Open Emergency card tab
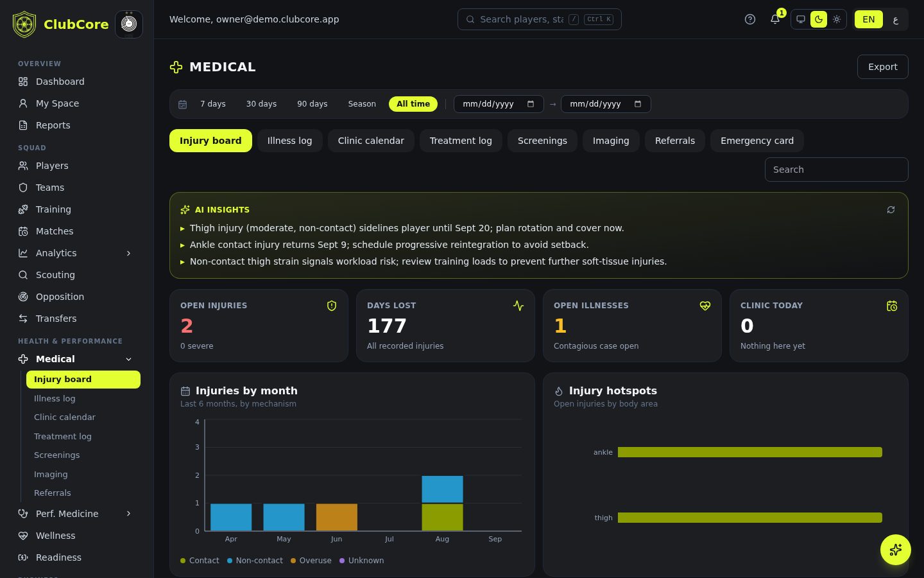924x578 pixels. click(x=757, y=141)
